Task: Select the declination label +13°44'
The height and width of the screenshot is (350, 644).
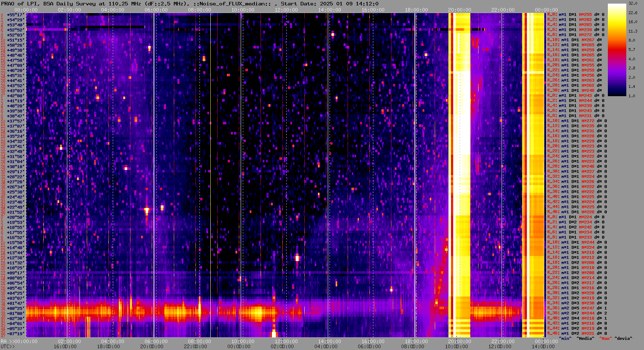Action: coord(16,253)
